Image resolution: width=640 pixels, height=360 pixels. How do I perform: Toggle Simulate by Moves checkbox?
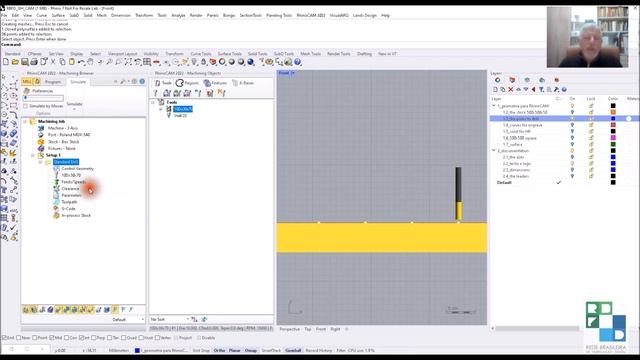pyautogui.click(x=25, y=106)
